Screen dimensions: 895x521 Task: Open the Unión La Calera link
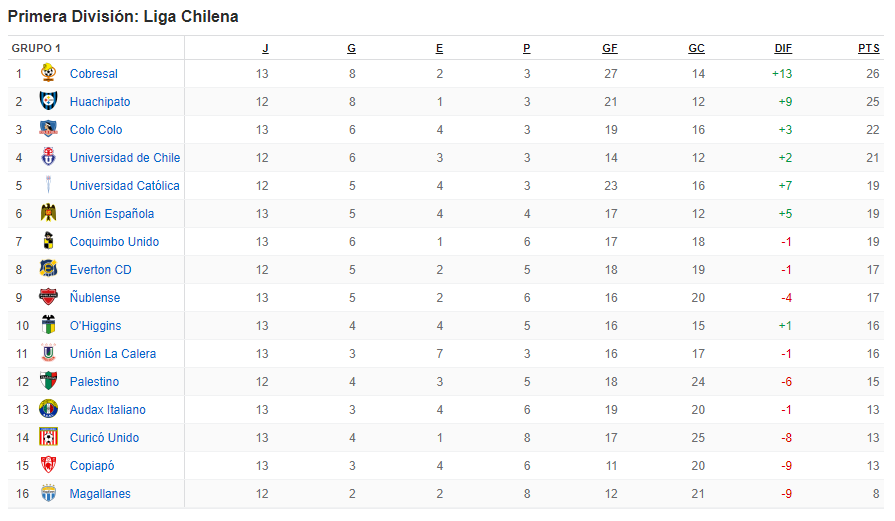112,353
